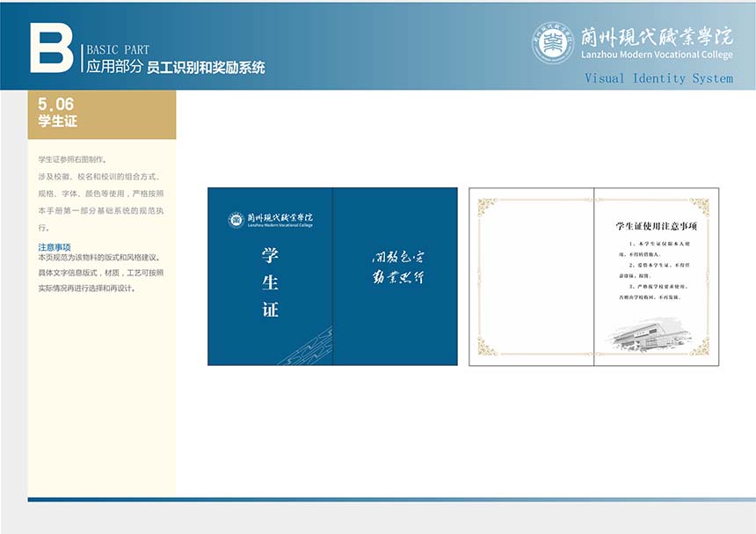Click the BASIC PART label

tap(118, 50)
